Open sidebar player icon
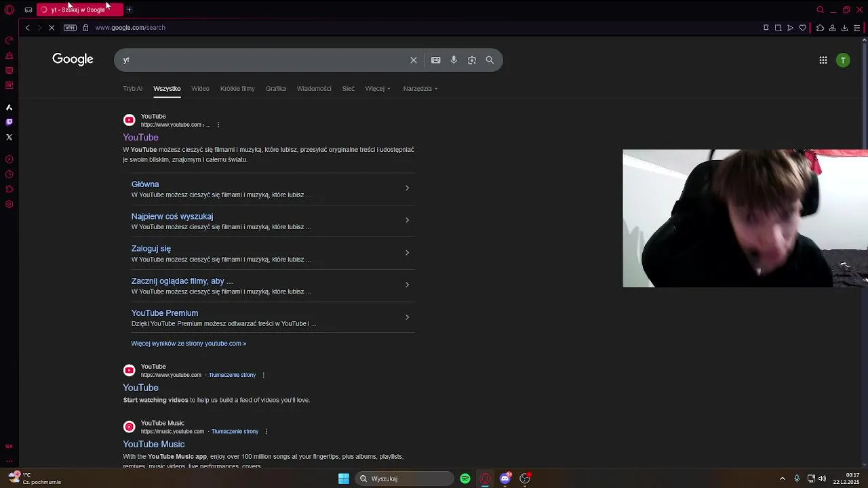The width and height of the screenshot is (868, 488). (x=9, y=159)
